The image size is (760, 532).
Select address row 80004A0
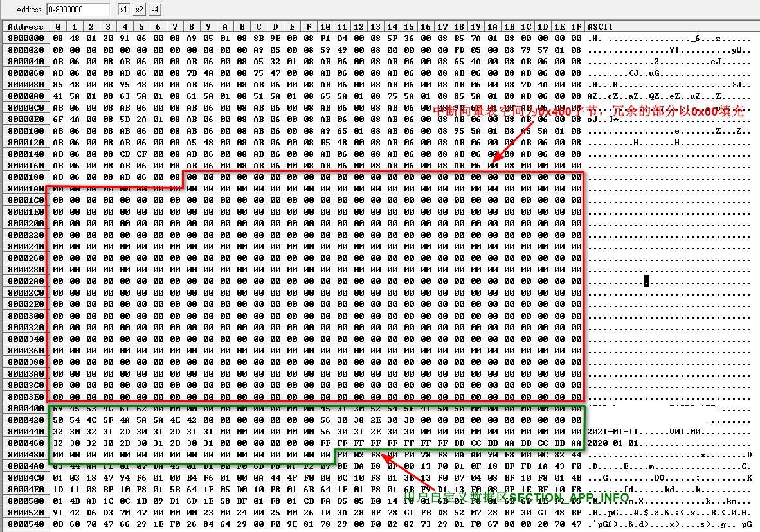click(26, 466)
